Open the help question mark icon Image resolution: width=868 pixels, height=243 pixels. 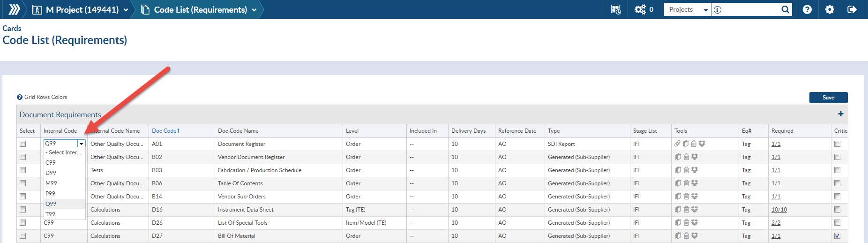[807, 9]
